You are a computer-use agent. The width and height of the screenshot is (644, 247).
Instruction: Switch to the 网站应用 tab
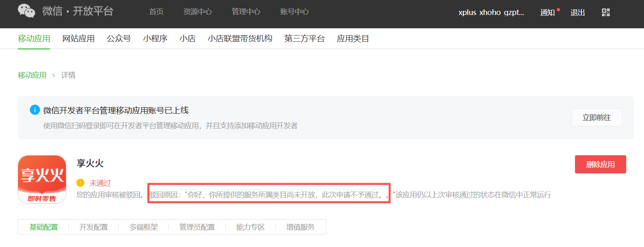pos(78,38)
